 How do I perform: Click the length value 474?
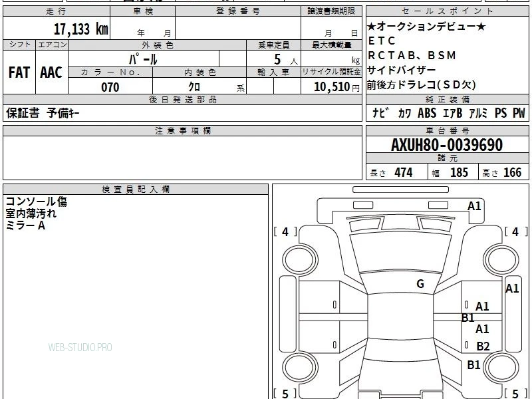pyautogui.click(x=404, y=172)
